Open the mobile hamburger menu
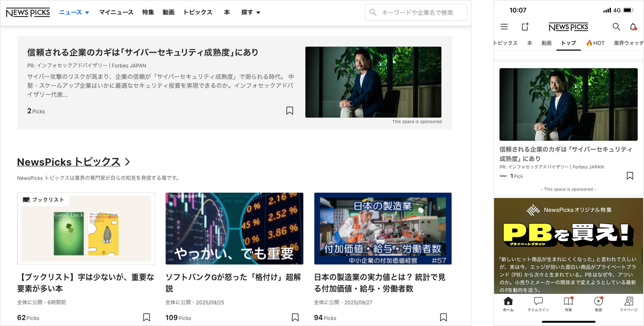644x326 pixels. point(504,27)
